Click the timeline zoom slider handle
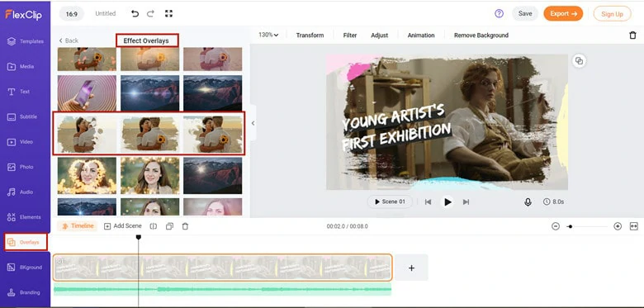The height and width of the screenshot is (308, 644). (x=570, y=226)
